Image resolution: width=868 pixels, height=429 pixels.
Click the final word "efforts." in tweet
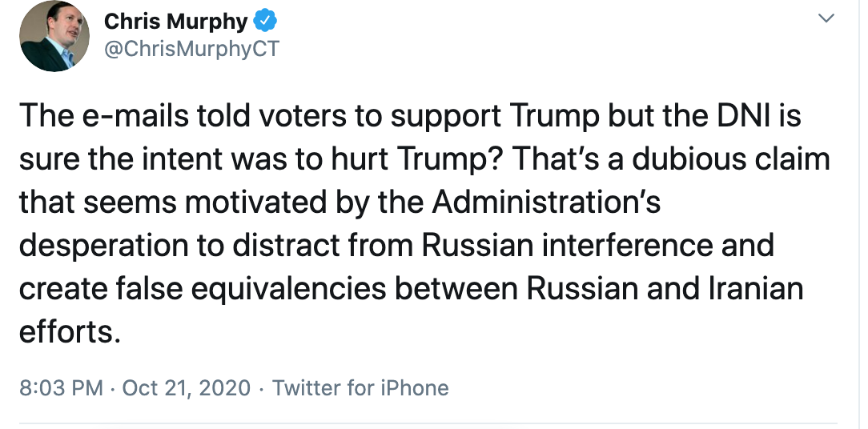click(x=70, y=331)
